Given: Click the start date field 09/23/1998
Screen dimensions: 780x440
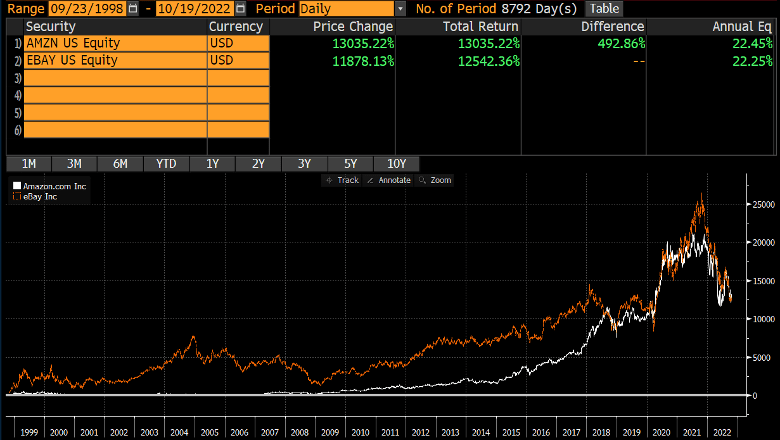Looking at the screenshot, I should (80, 8).
